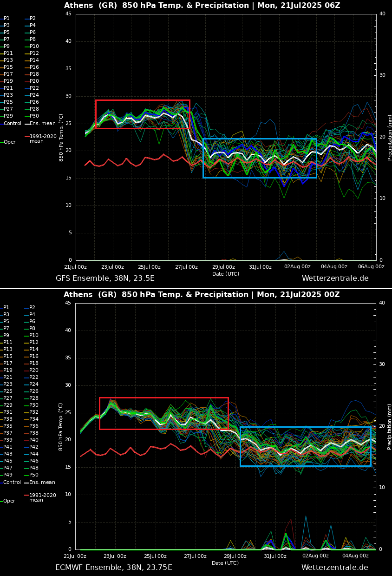The height and width of the screenshot is (576, 392).
Task: Open the Wetterzentrale.de credit under the GFS chart
Action: click(x=335, y=278)
